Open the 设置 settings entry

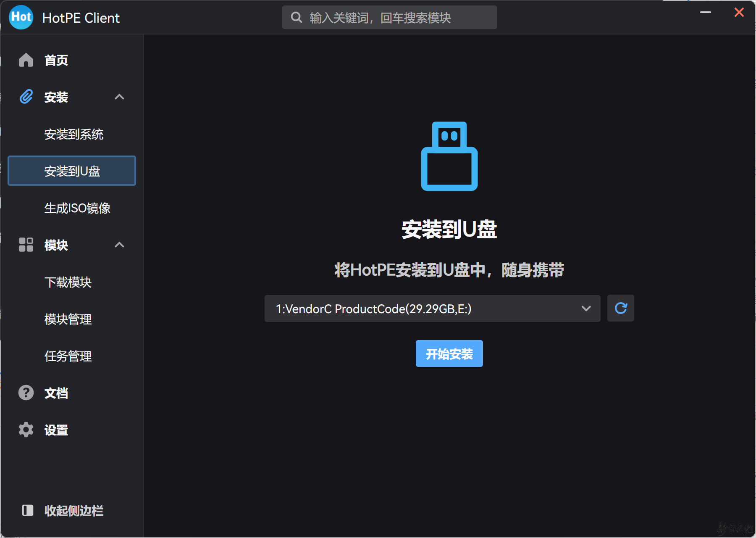pos(56,430)
